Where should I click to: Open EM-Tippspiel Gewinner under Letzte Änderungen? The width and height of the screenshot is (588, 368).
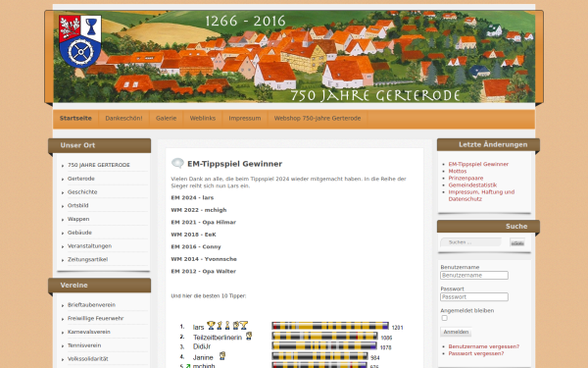tap(478, 164)
